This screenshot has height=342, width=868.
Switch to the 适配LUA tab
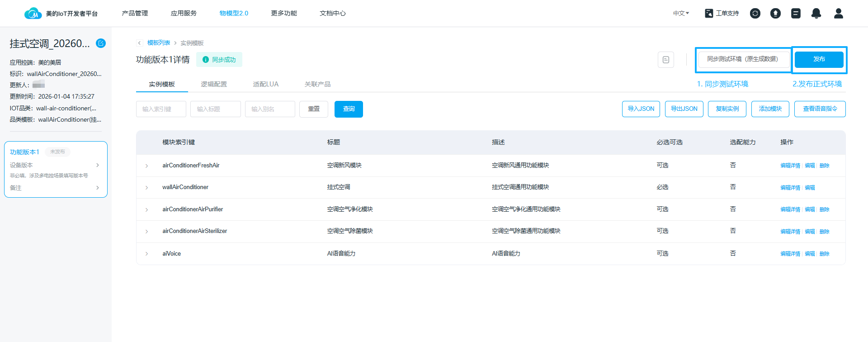[265, 84]
